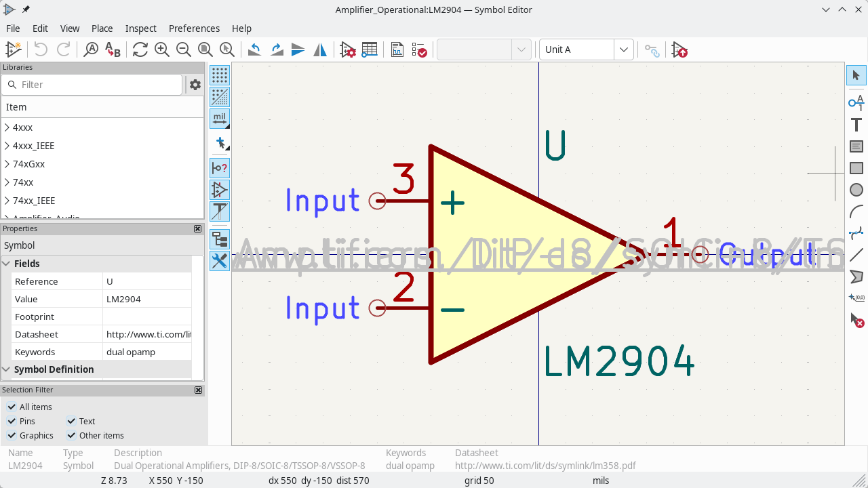Screen dimensions: 868x488
Task: Open library settings via gear button
Action: click(x=195, y=84)
